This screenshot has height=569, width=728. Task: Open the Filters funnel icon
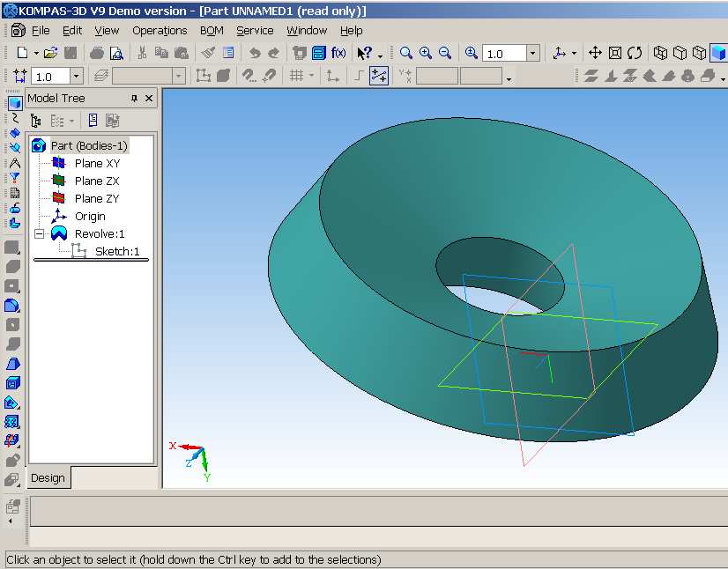[14, 178]
